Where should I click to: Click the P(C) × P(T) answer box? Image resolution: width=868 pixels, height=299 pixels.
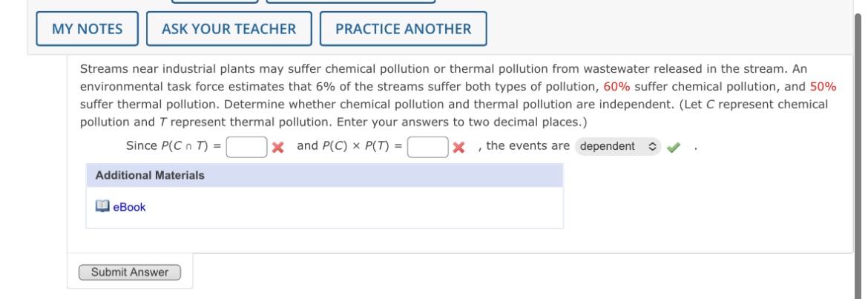[427, 147]
